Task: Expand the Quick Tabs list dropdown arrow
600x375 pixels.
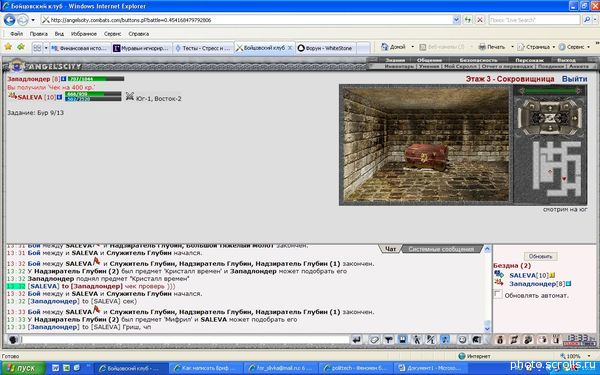Action: tap(46, 48)
